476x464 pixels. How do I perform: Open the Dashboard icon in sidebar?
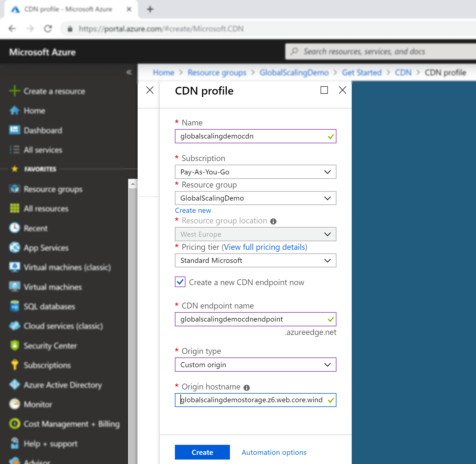pos(14,130)
